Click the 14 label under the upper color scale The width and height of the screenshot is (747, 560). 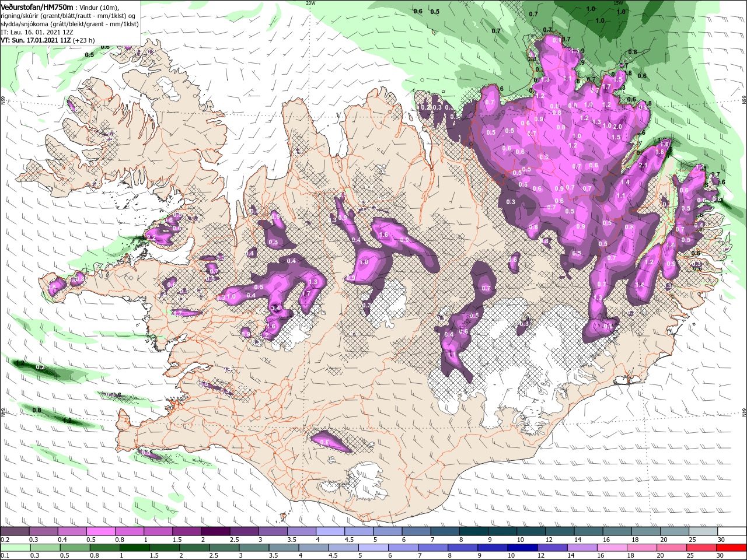click(x=577, y=540)
